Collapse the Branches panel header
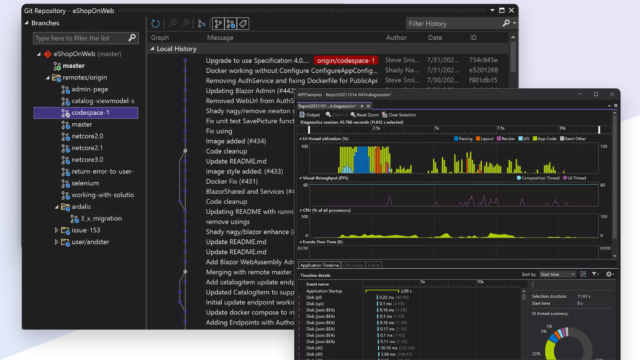 coord(27,23)
